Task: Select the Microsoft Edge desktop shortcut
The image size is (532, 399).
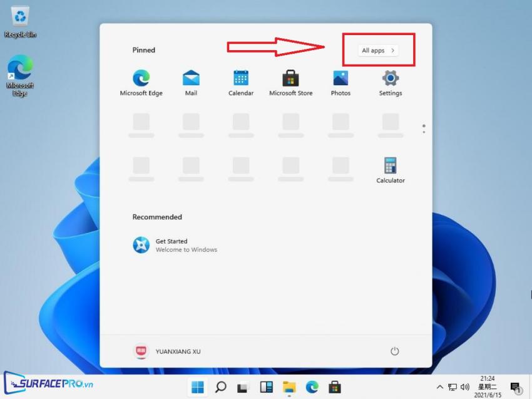Action: [20, 76]
